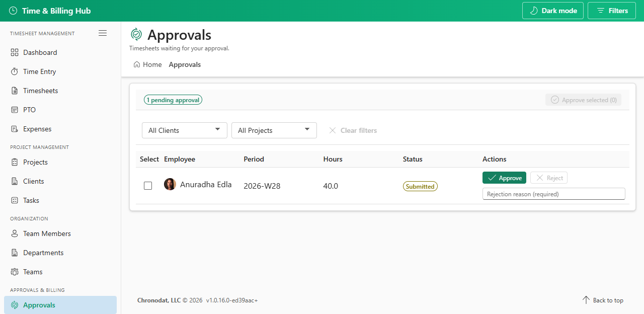Click the 1 pending approval badge
The width and height of the screenshot is (644, 314).
click(173, 100)
